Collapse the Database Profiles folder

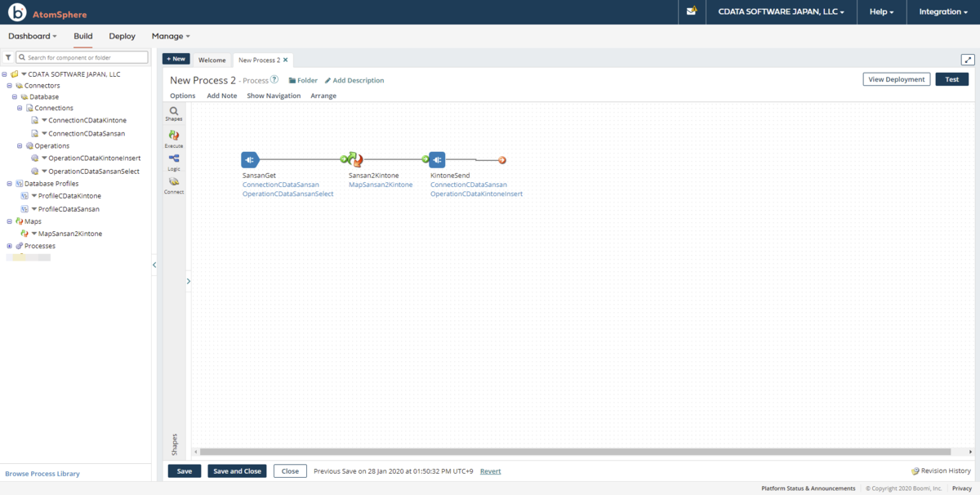click(x=9, y=184)
